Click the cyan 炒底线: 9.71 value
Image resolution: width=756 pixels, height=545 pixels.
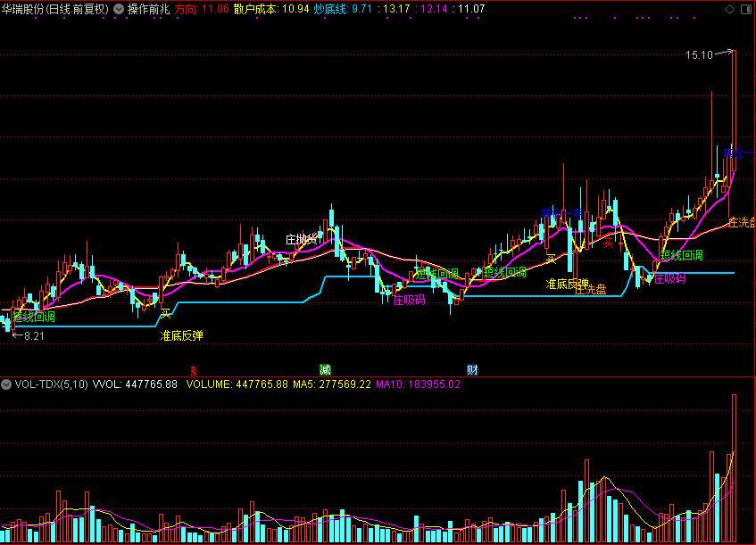343,9
